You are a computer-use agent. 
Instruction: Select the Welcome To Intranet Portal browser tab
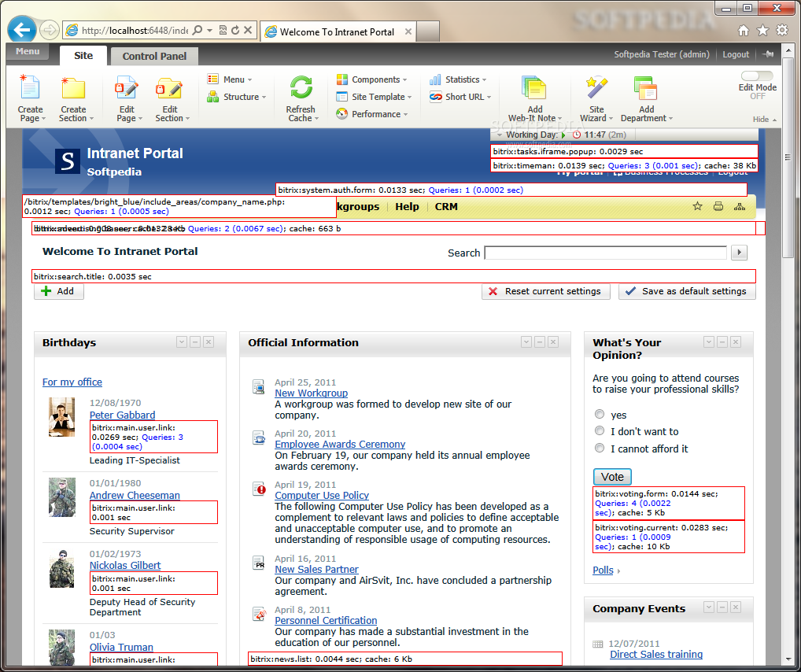coord(338,31)
